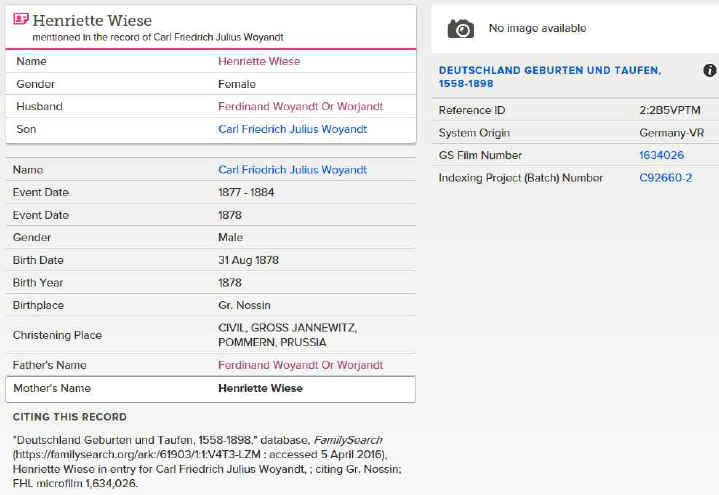Click the No image available text

tap(537, 28)
